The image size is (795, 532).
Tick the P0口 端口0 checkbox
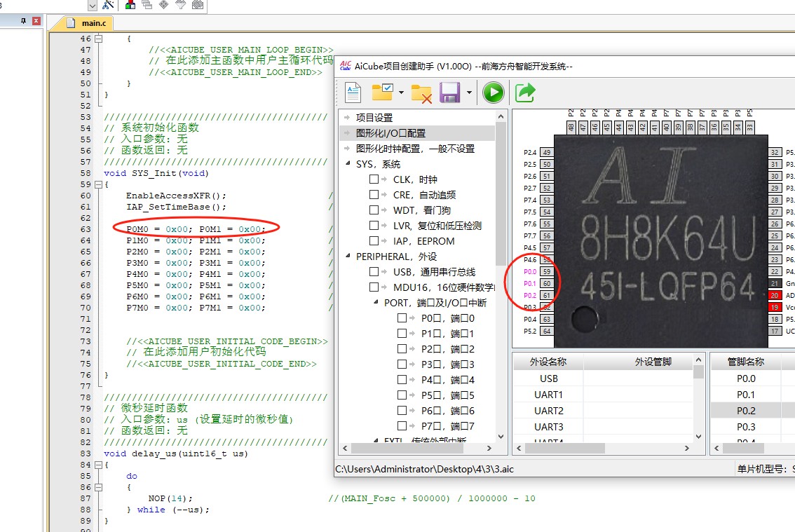pos(402,318)
